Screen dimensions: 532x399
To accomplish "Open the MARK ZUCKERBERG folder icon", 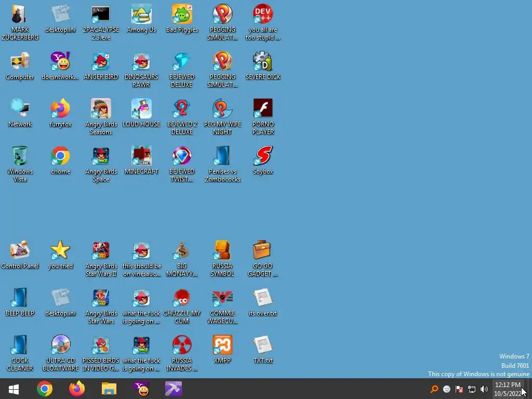I will click(20, 15).
